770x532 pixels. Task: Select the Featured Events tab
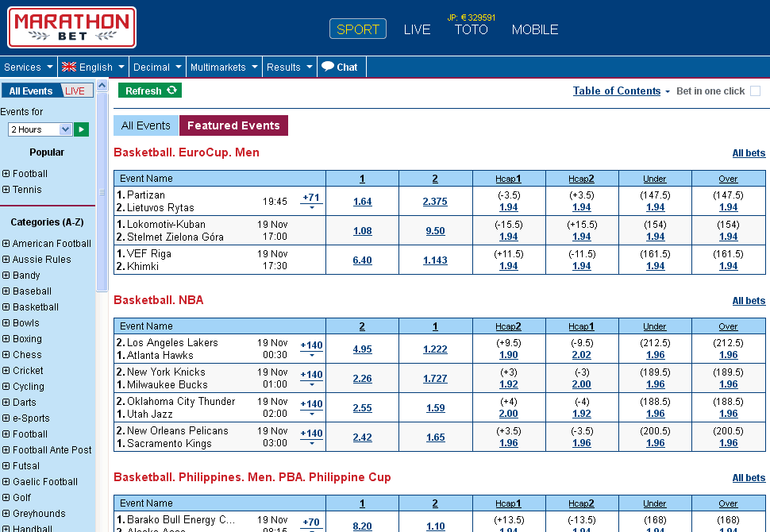pyautogui.click(x=233, y=125)
